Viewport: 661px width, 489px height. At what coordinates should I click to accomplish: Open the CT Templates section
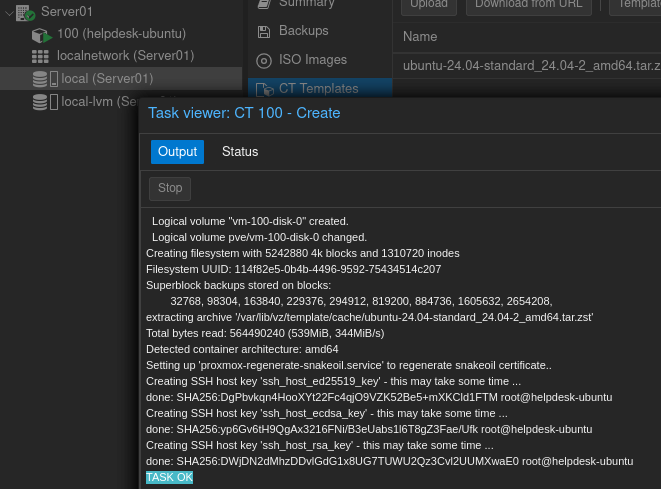tap(318, 89)
